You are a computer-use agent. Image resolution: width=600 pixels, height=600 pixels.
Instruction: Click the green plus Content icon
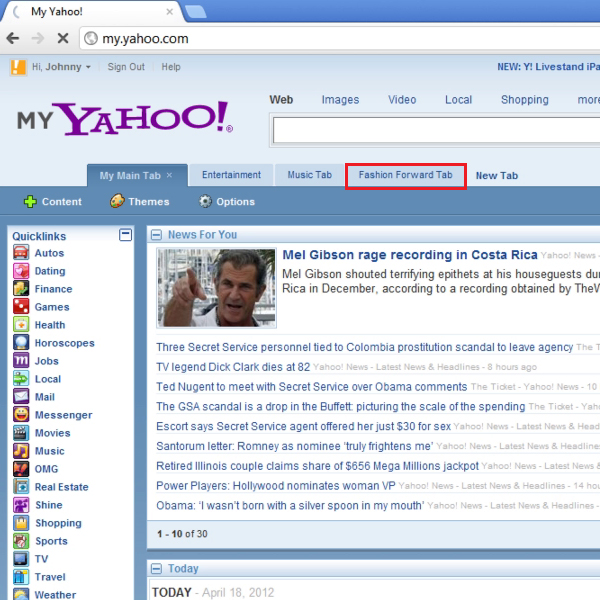[30, 201]
